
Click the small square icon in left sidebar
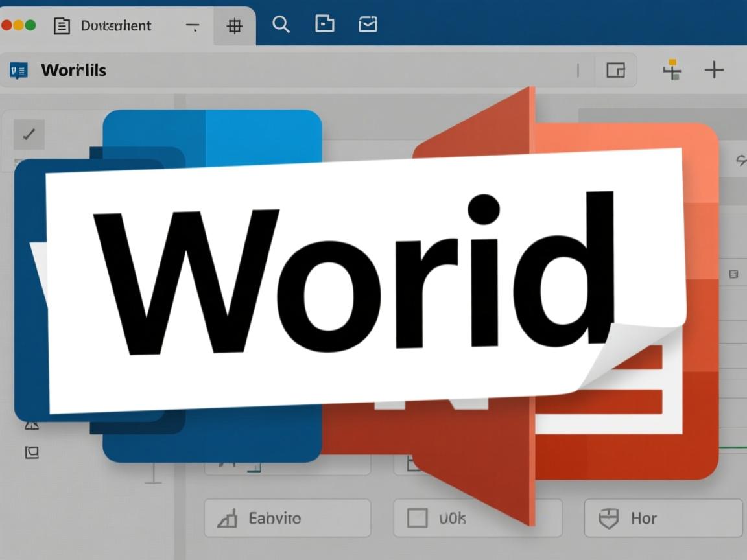point(31,452)
